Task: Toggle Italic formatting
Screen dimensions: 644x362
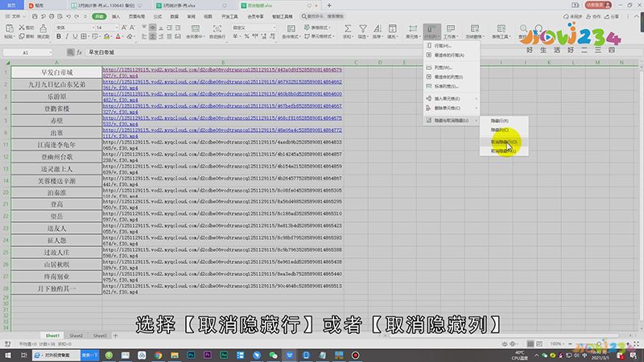Action: [67, 36]
